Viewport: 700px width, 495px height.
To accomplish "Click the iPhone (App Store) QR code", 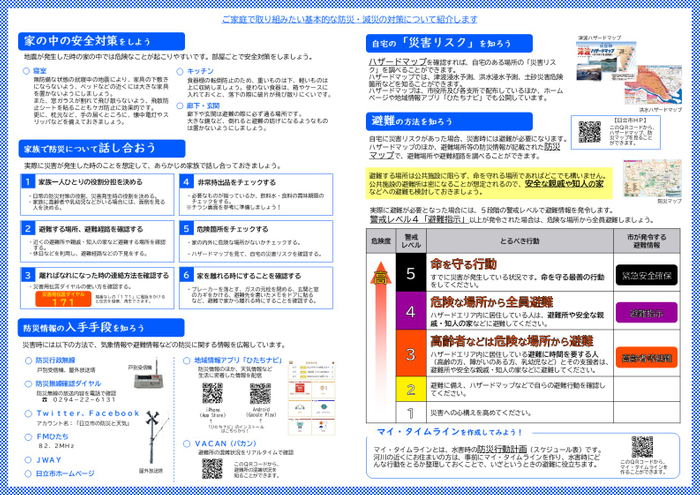I will (x=212, y=393).
